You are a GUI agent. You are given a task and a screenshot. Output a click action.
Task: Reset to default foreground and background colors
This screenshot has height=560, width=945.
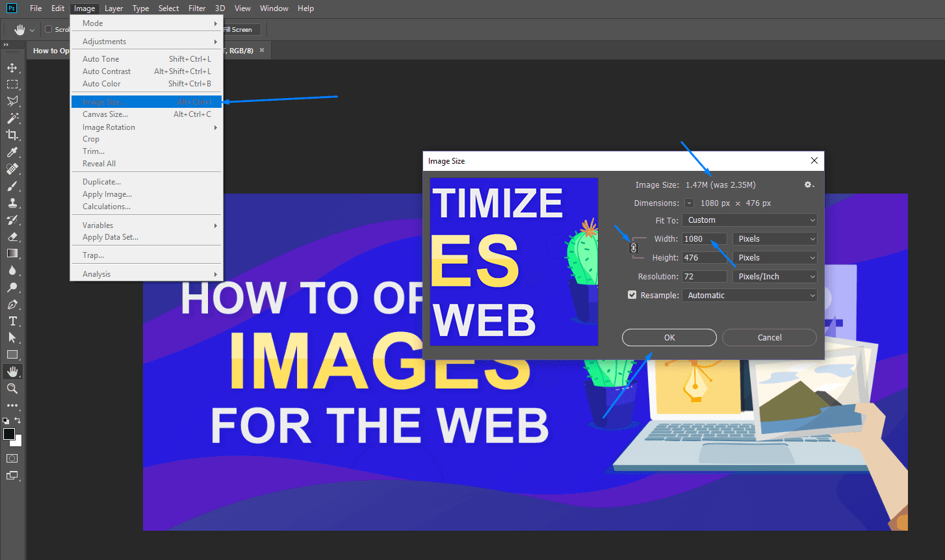(6, 420)
